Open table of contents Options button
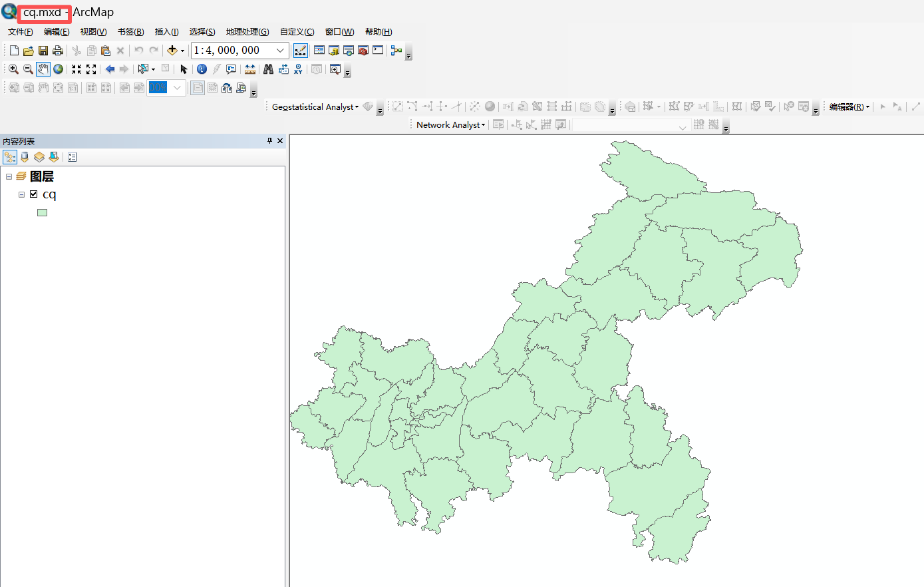The width and height of the screenshot is (924, 587). pyautogui.click(x=73, y=157)
